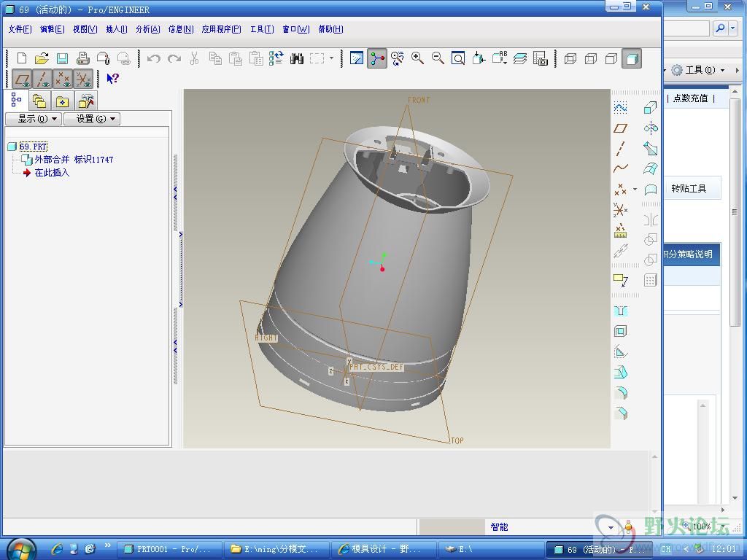The image size is (747, 560).
Task: Click 点数充值 link in background window
Action: coord(691,98)
